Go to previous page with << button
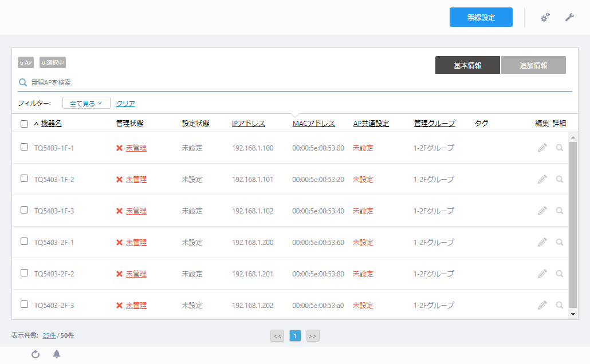The width and height of the screenshot is (590, 364). click(x=277, y=336)
